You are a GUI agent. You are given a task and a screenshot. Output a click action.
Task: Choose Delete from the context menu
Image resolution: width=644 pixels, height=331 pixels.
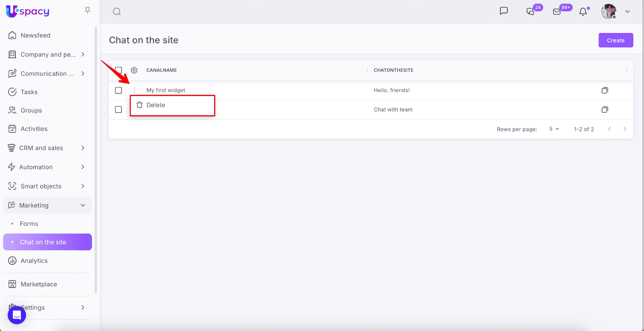click(x=156, y=105)
